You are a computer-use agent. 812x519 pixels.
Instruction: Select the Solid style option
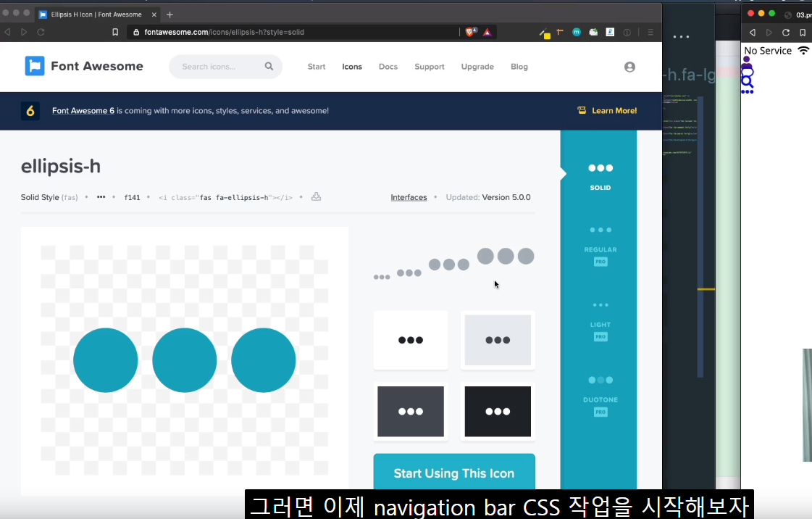point(600,175)
